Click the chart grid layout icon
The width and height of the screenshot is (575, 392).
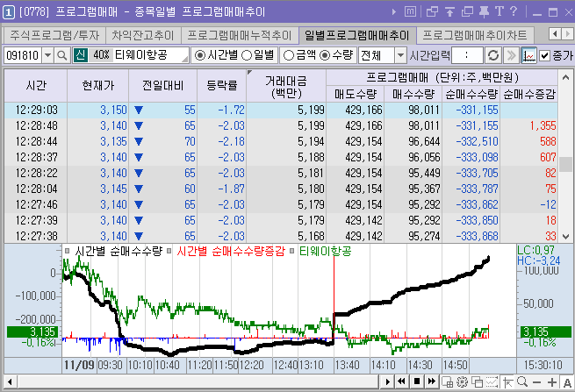(x=448, y=382)
